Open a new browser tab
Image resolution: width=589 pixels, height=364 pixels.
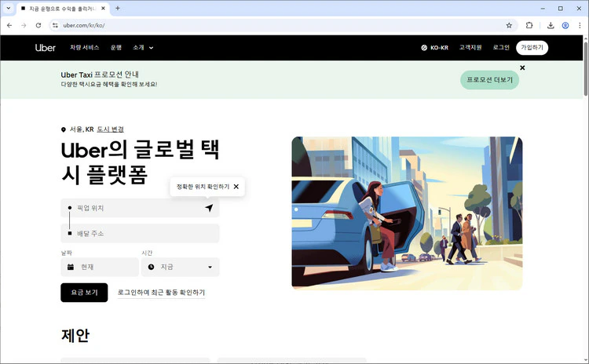click(x=118, y=8)
